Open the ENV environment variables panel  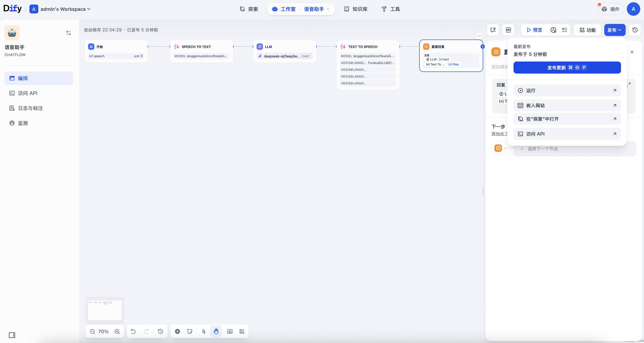tap(508, 30)
